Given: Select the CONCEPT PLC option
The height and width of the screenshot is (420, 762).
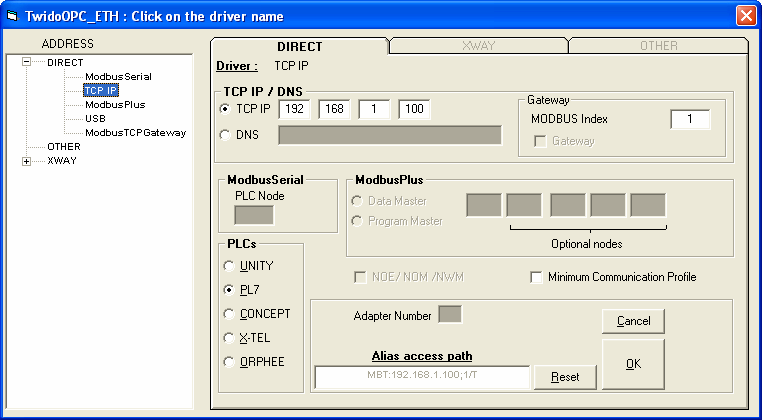Looking at the screenshot, I should click(x=228, y=314).
